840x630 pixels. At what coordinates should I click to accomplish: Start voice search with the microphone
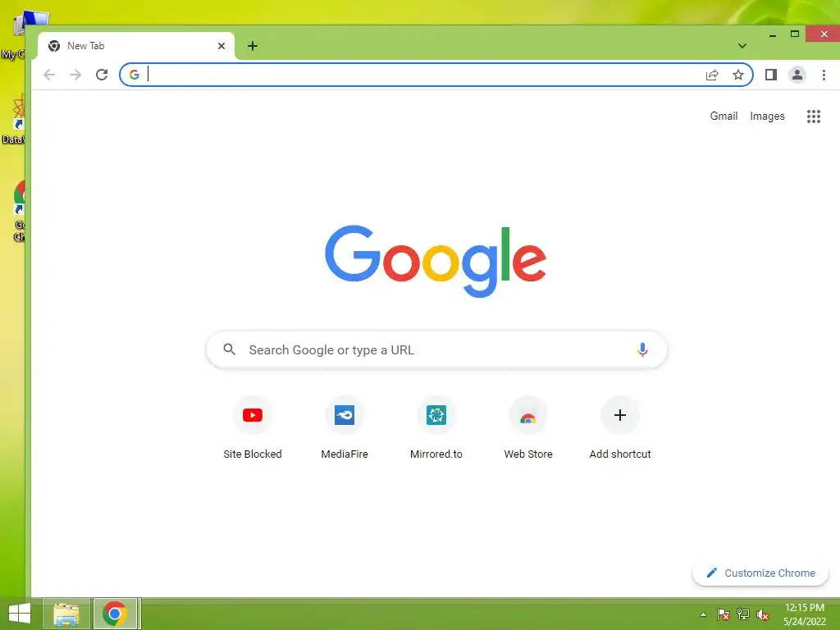pos(642,349)
